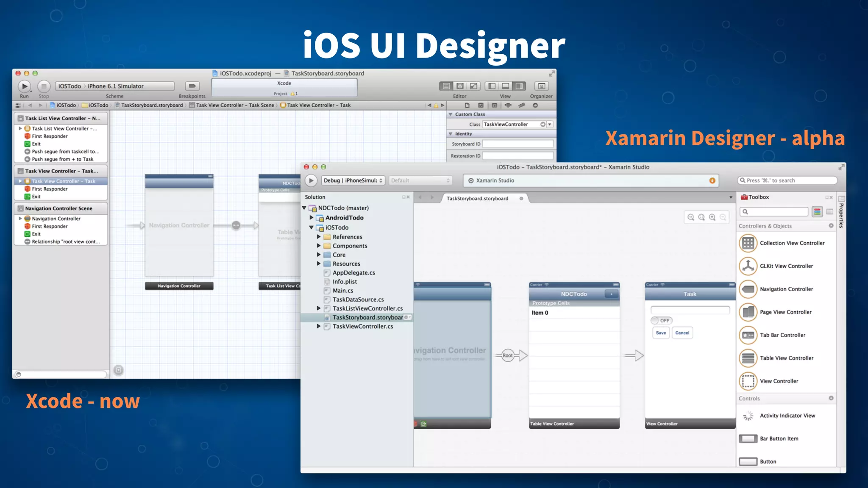Select TaskDataSource.cs file

click(353, 299)
